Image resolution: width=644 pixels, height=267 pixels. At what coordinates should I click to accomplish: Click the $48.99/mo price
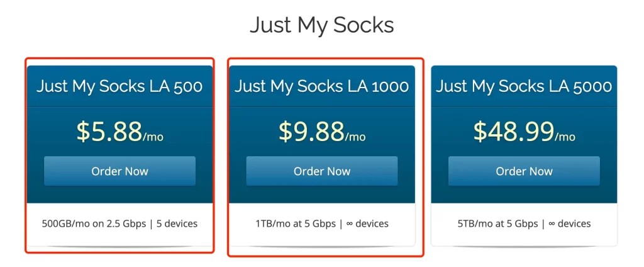click(524, 132)
